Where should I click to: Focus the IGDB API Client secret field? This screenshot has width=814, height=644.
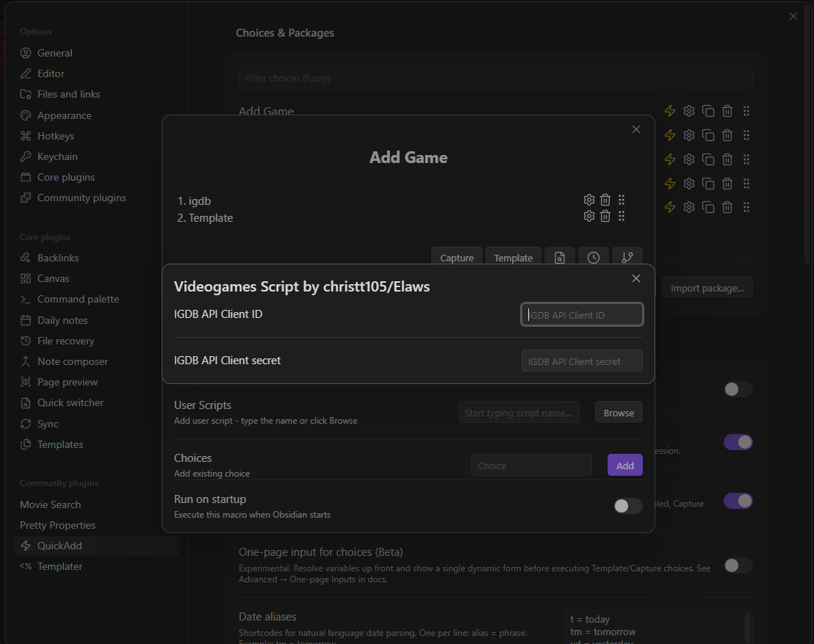(x=582, y=361)
